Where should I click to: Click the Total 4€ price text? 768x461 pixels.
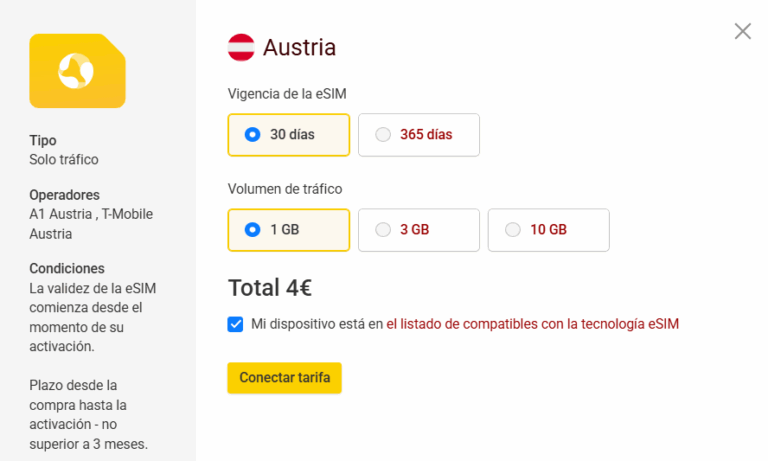click(270, 288)
